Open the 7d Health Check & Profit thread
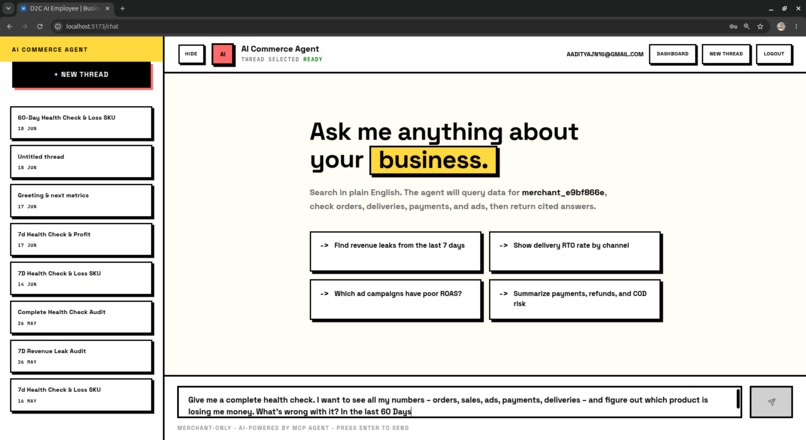The image size is (806, 440). (81, 240)
